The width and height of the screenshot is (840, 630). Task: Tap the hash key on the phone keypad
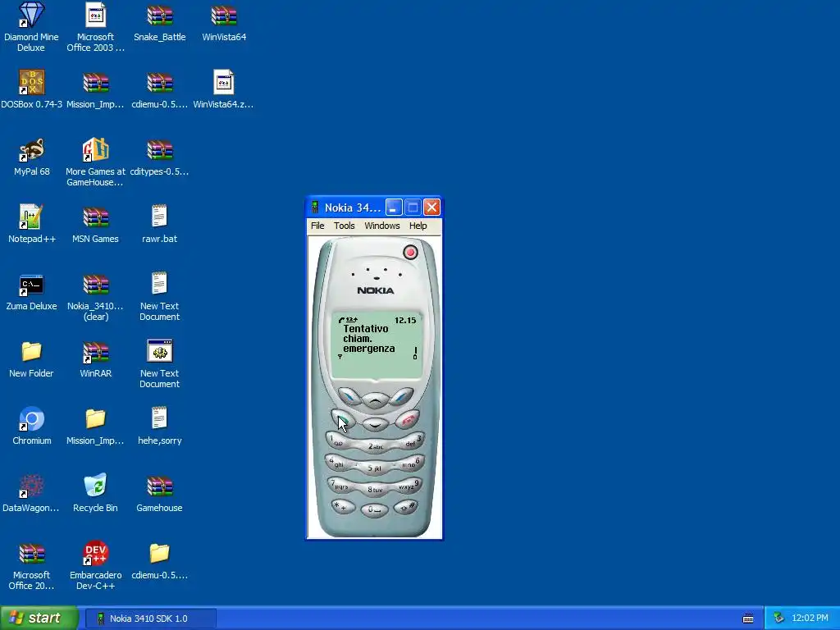coord(407,505)
